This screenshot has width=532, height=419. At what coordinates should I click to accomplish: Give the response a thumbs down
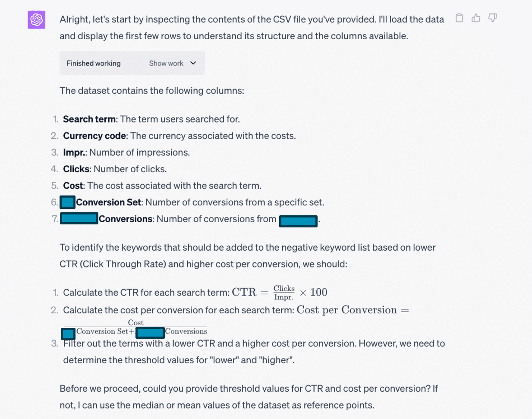coord(492,18)
